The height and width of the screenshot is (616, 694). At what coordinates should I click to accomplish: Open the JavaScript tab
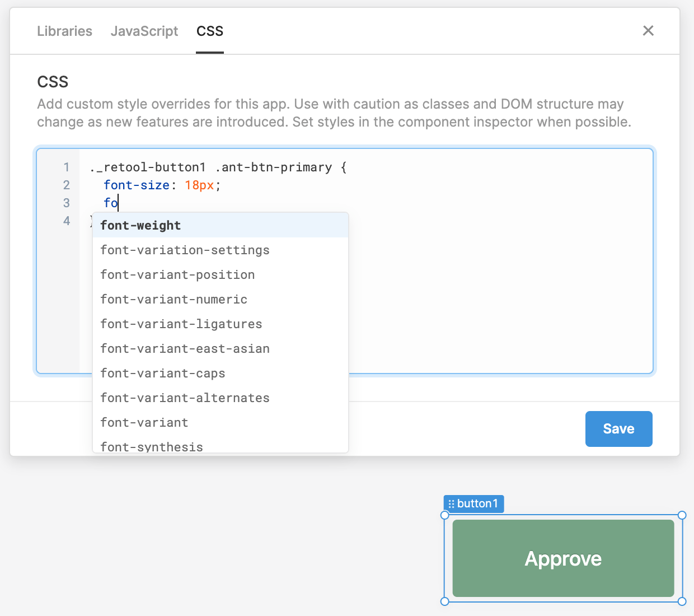pyautogui.click(x=144, y=31)
